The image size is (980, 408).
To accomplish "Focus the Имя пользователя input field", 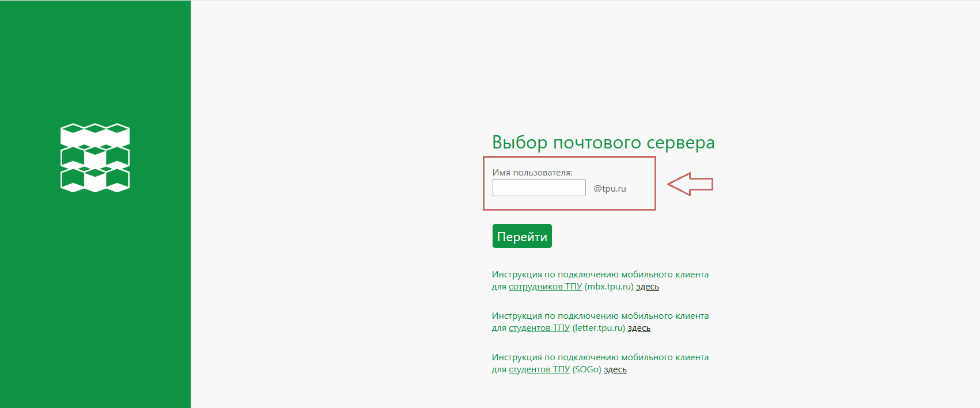I will (x=539, y=188).
